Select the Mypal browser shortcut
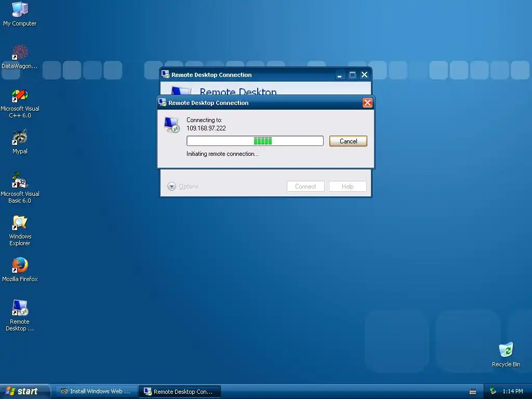Viewport: 532px width, 399px height. 20,142
